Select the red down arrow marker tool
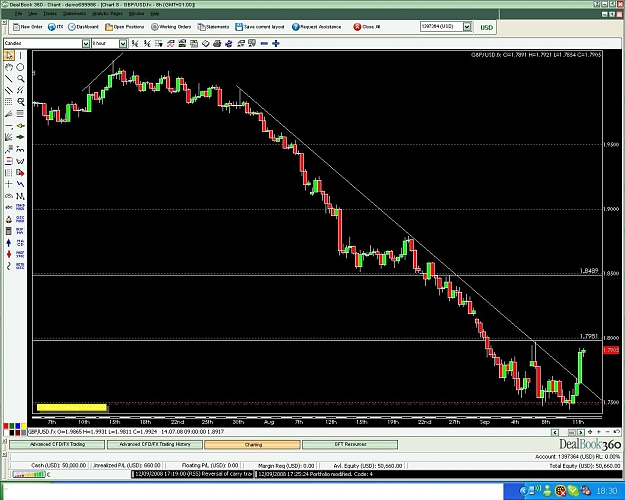 [x=9, y=254]
